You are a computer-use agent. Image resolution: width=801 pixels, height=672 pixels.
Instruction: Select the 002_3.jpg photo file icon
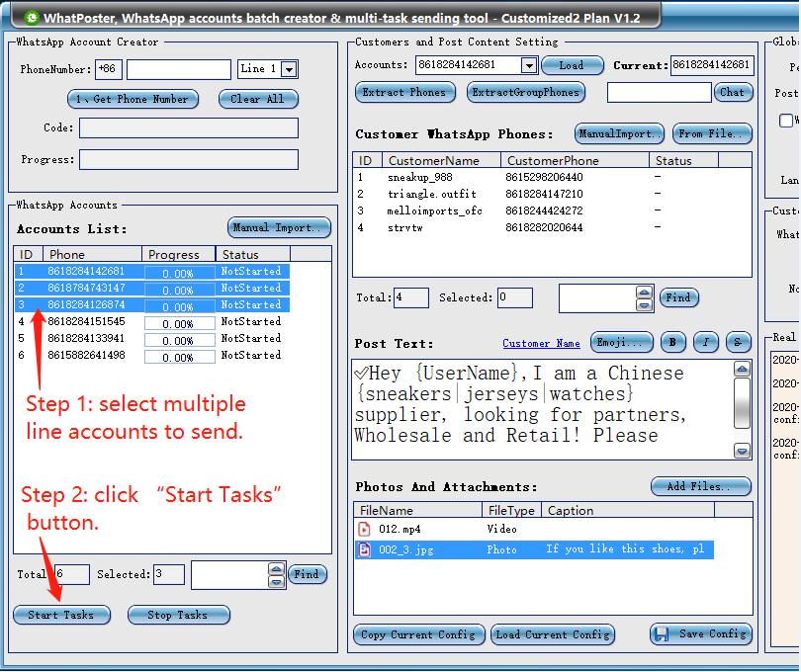tap(364, 549)
